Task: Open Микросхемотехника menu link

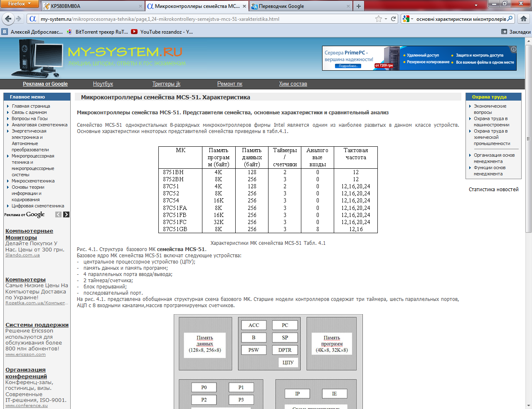Action: (x=33, y=181)
